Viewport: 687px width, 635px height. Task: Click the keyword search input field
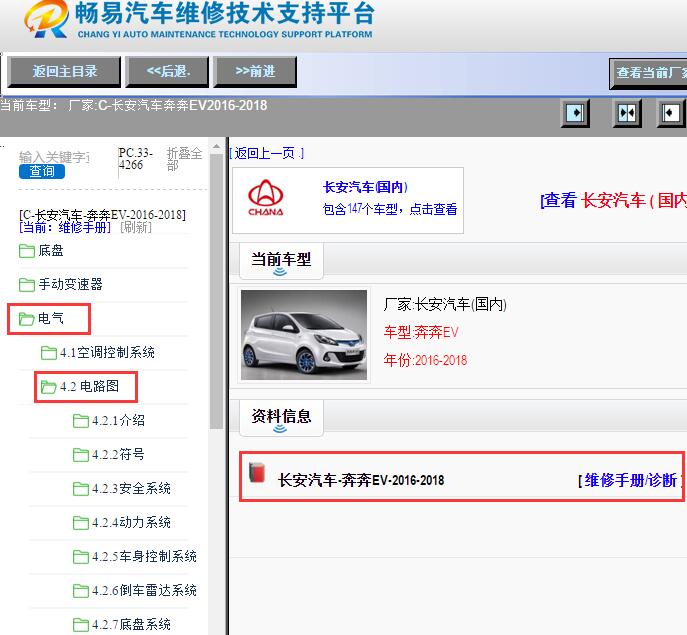(x=55, y=157)
